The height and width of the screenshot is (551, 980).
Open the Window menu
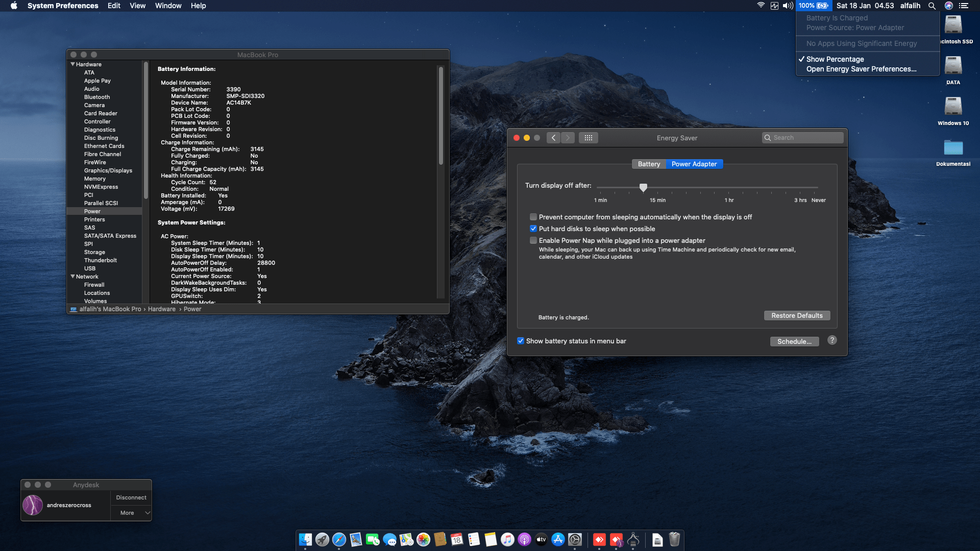pos(168,6)
